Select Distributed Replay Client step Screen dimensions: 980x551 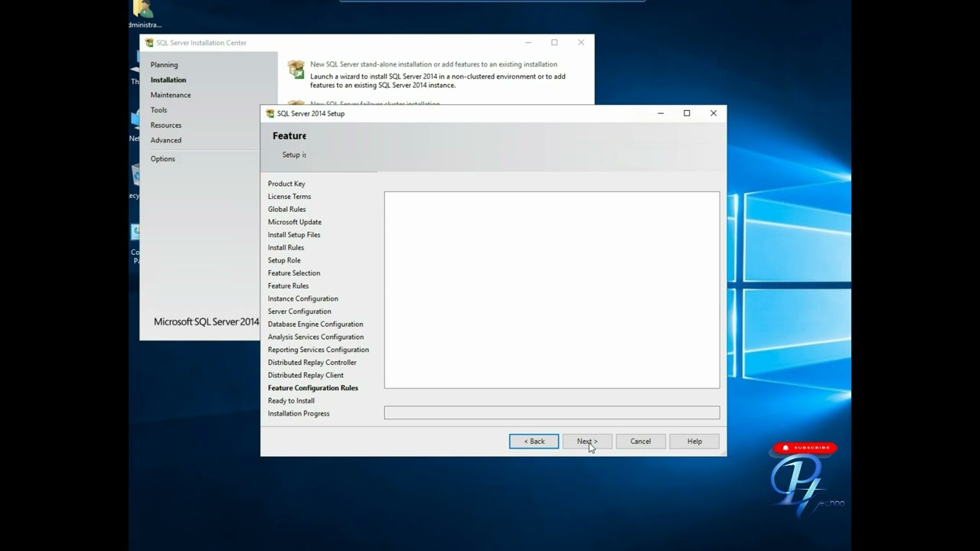click(305, 375)
